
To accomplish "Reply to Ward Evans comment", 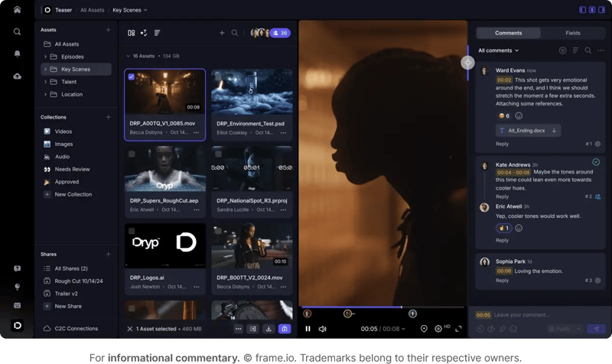I will (502, 144).
